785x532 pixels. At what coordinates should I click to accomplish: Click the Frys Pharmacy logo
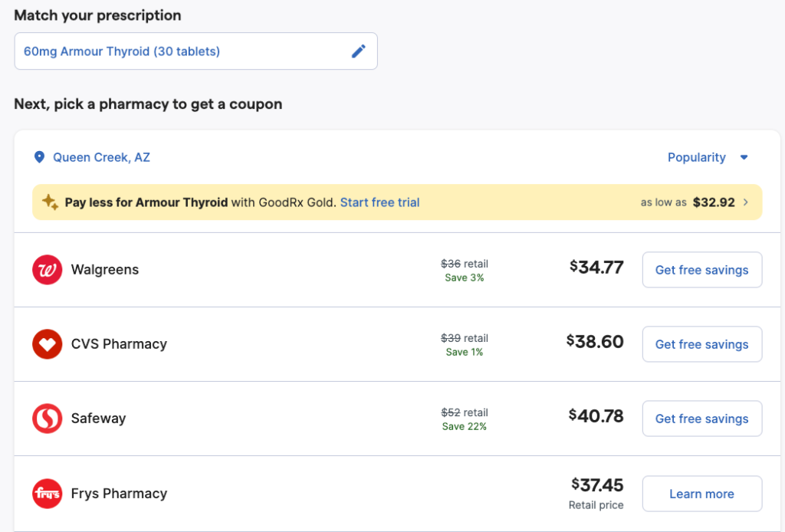point(47,493)
